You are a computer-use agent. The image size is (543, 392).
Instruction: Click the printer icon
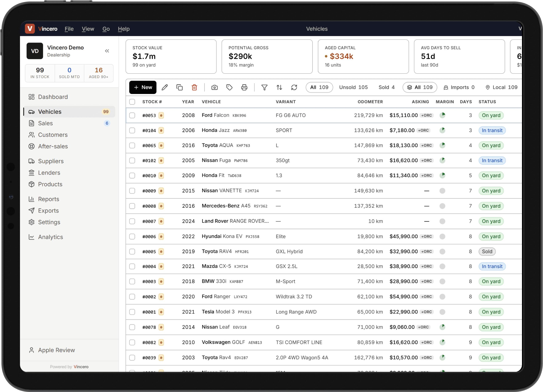click(244, 87)
